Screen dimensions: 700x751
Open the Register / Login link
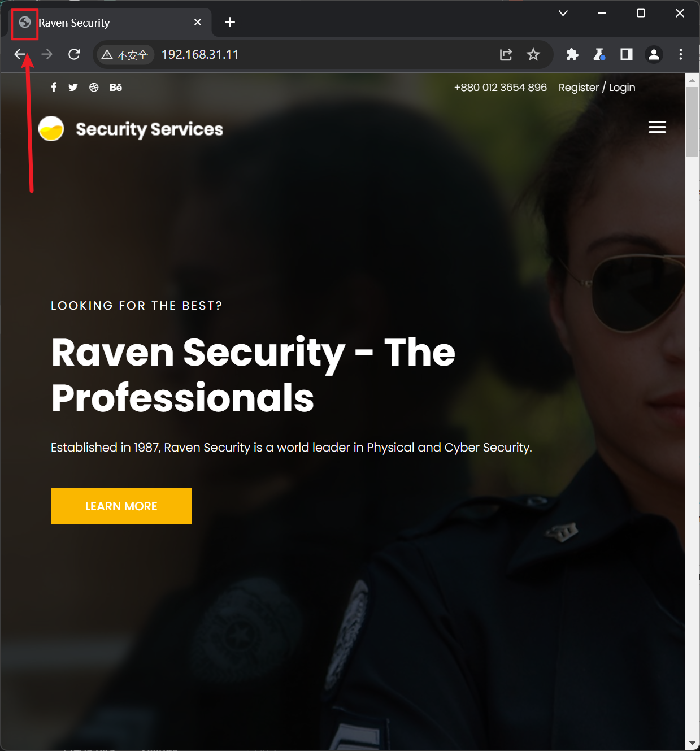tap(597, 88)
